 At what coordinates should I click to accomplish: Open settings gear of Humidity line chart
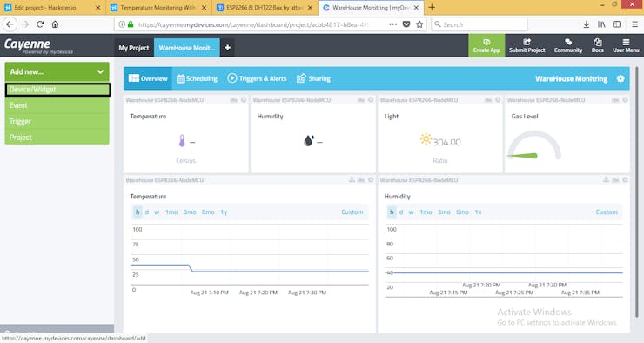[625, 180]
